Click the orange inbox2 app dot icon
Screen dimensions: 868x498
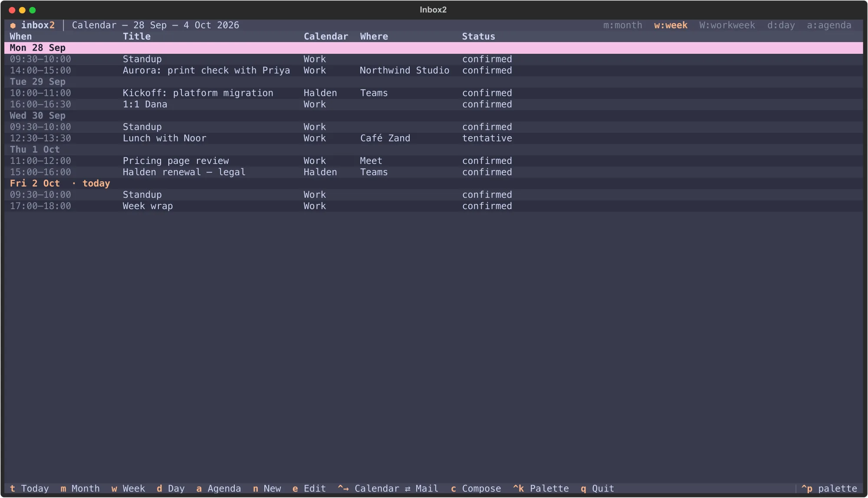(13, 26)
